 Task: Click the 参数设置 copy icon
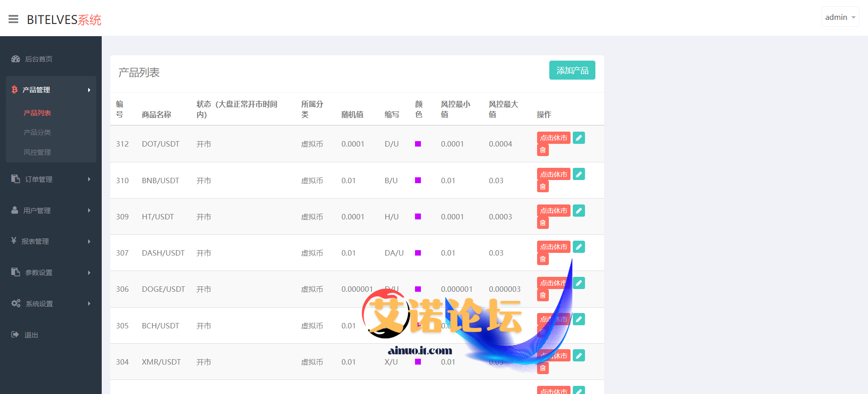tap(16, 272)
